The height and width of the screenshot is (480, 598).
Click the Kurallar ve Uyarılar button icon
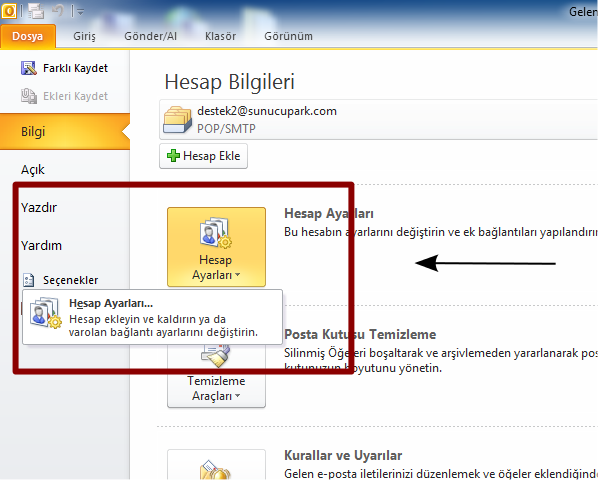216,469
